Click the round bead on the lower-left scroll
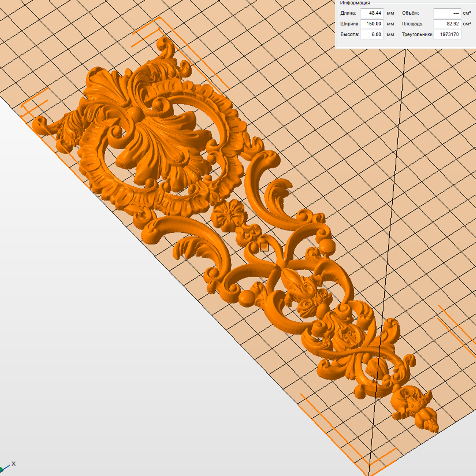 (247, 297)
